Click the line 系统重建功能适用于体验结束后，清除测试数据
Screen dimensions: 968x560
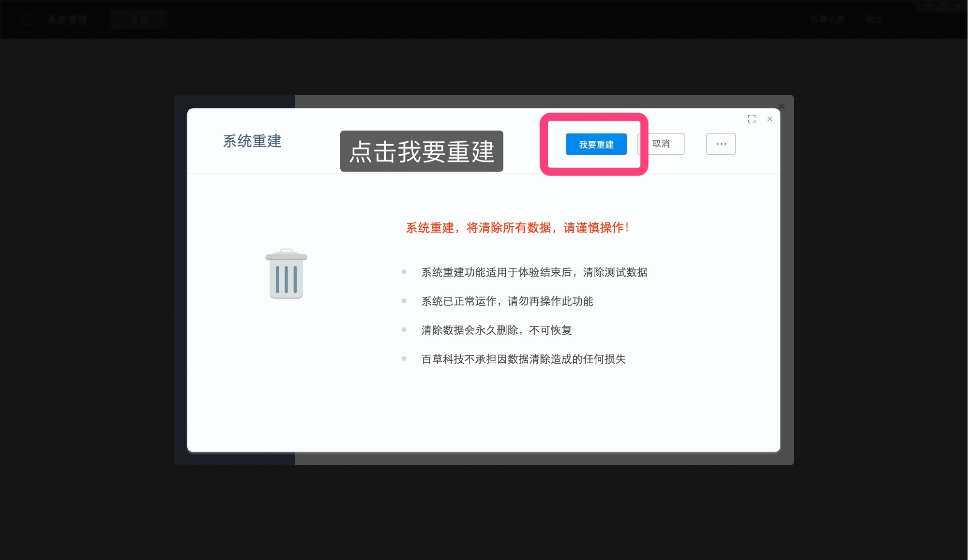[534, 272]
